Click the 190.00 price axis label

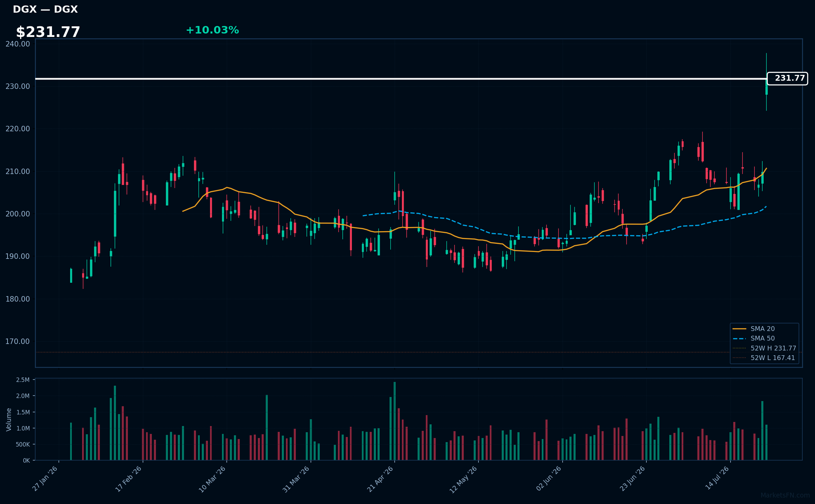tap(18, 256)
